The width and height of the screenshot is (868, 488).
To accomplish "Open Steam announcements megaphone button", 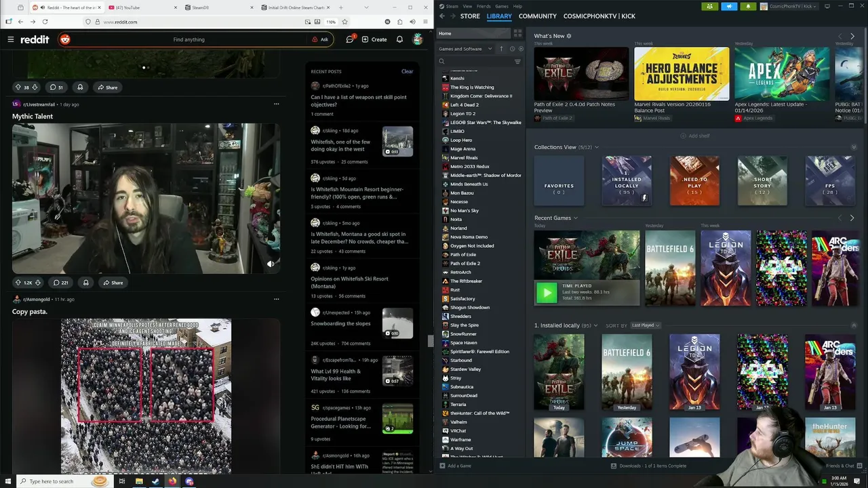I will pos(729,6).
